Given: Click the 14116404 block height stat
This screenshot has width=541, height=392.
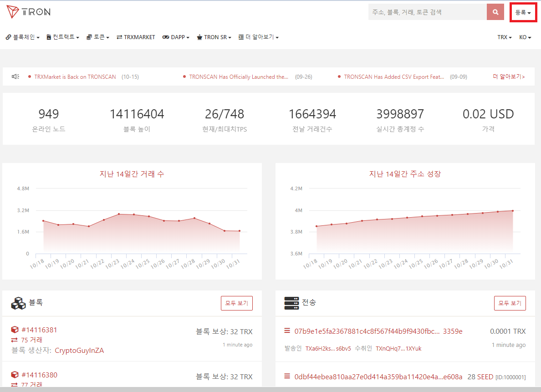Looking at the screenshot, I should [137, 120].
